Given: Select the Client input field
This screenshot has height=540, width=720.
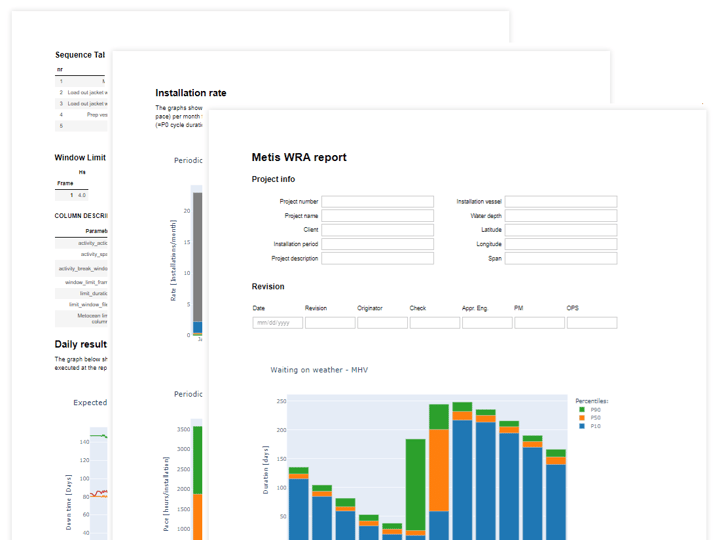Looking at the screenshot, I should tap(377, 230).
